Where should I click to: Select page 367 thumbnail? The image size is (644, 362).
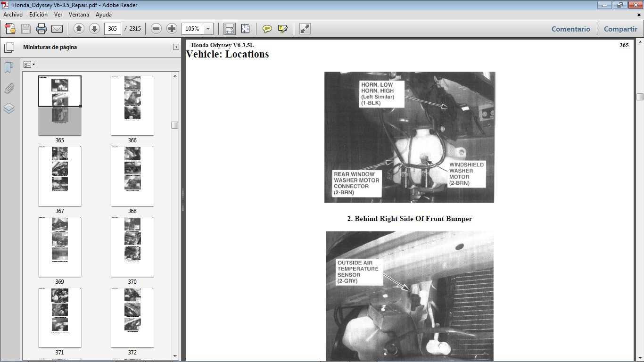coord(59,176)
